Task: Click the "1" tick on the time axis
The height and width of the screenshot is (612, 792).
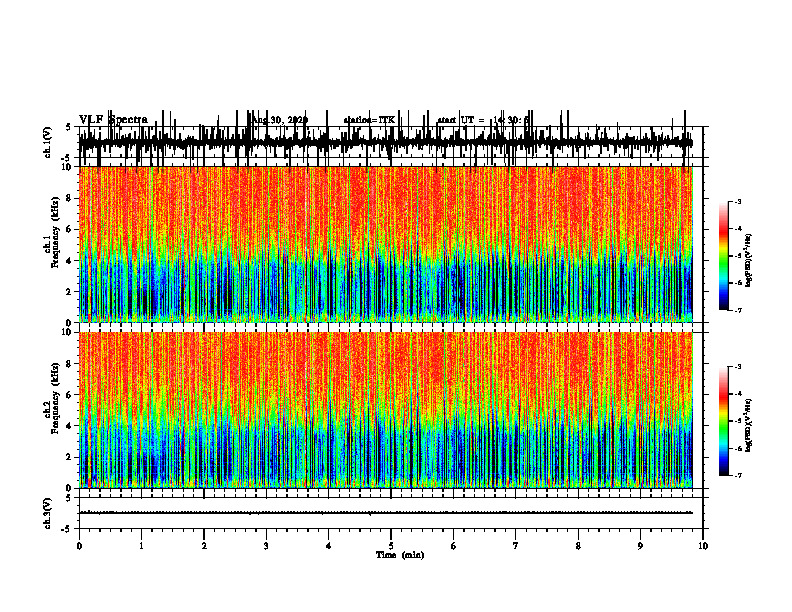Action: click(141, 546)
